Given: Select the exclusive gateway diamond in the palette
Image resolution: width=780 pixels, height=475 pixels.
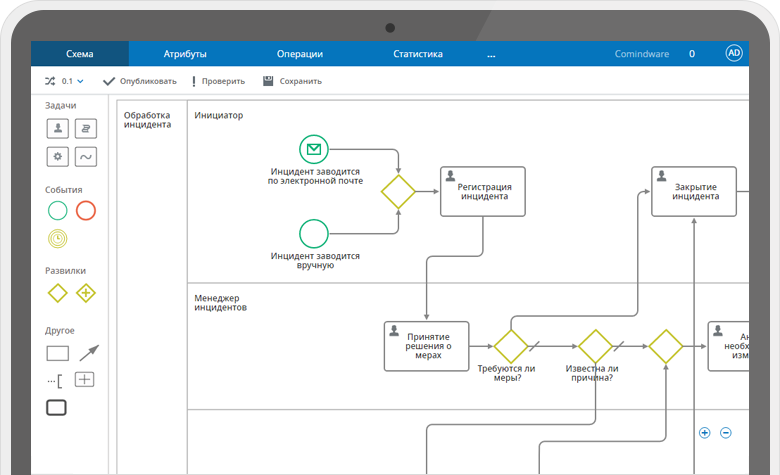Looking at the screenshot, I should coord(58,293).
